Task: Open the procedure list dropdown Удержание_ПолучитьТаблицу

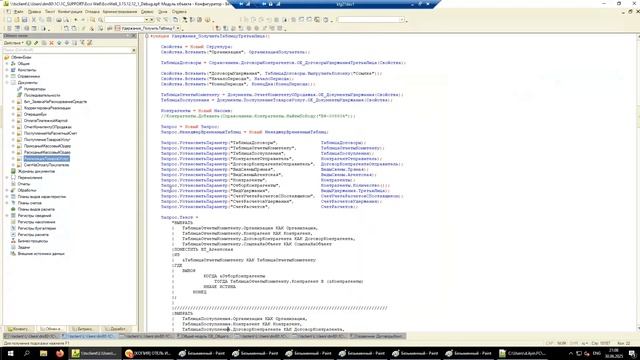Action: (178, 28)
